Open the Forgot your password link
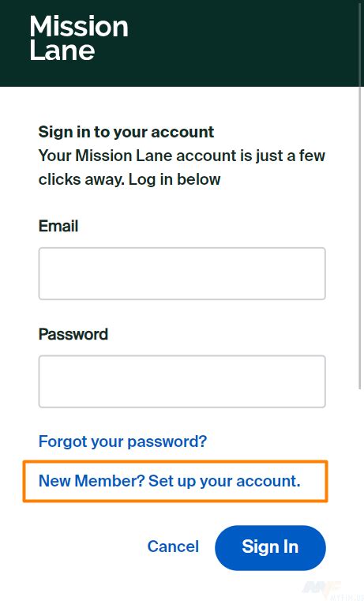Screen dimensions: 364x601 click(x=122, y=441)
